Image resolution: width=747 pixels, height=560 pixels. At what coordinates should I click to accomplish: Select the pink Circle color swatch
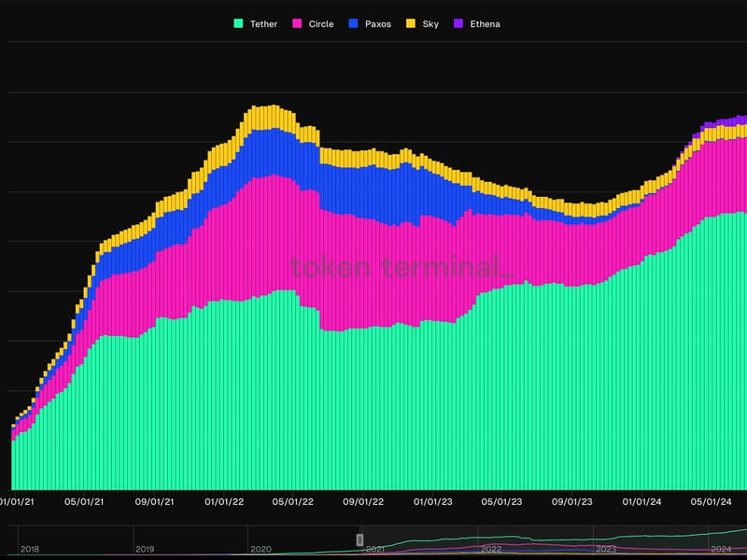click(x=299, y=23)
